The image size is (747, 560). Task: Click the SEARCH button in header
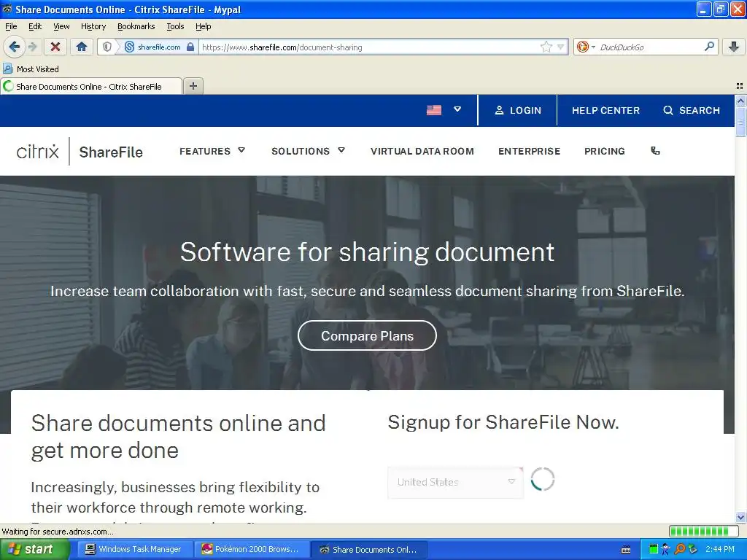click(x=692, y=111)
